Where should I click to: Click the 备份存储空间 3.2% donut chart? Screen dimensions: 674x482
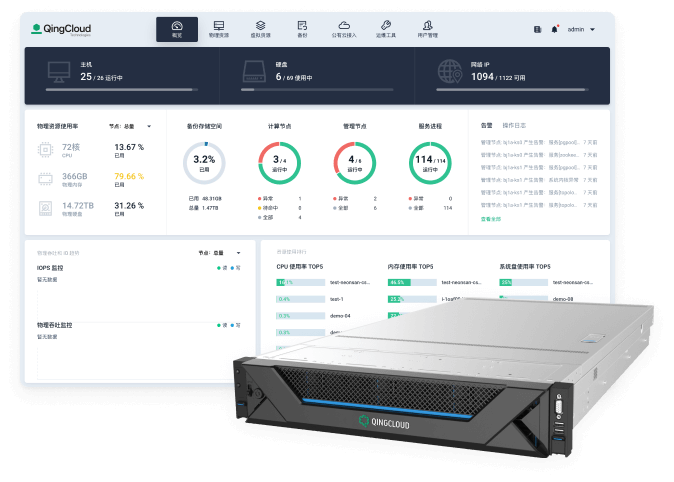click(x=204, y=163)
